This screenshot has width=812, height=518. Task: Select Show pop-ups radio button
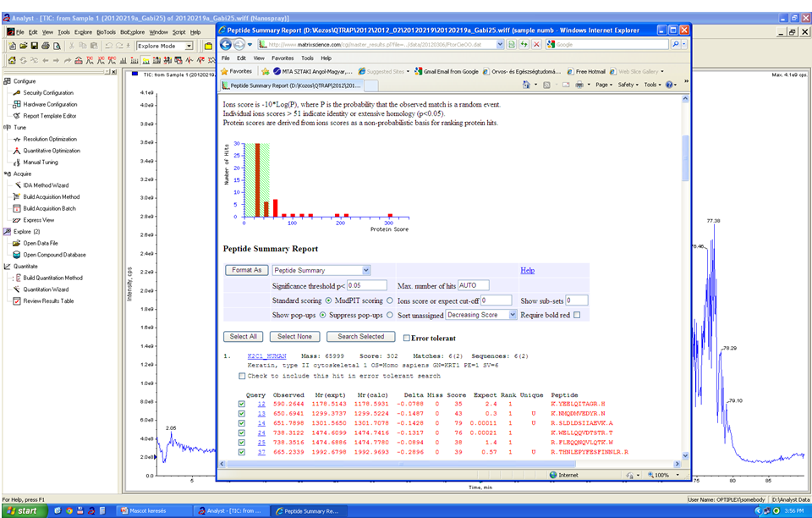pos(322,315)
